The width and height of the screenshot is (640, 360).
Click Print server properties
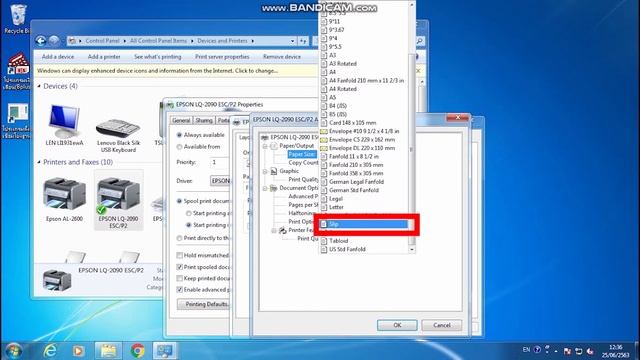click(x=222, y=57)
